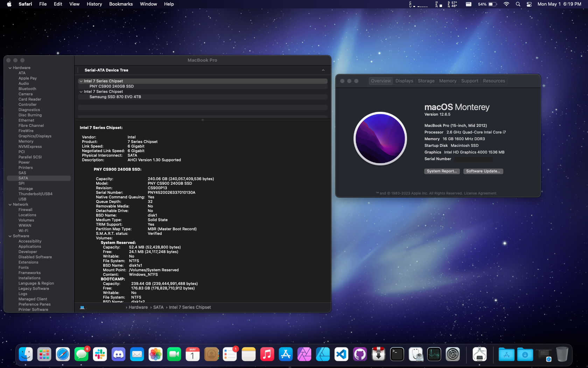
Task: Select PNY CS900 240GB SSD in device tree
Action: tap(203, 87)
